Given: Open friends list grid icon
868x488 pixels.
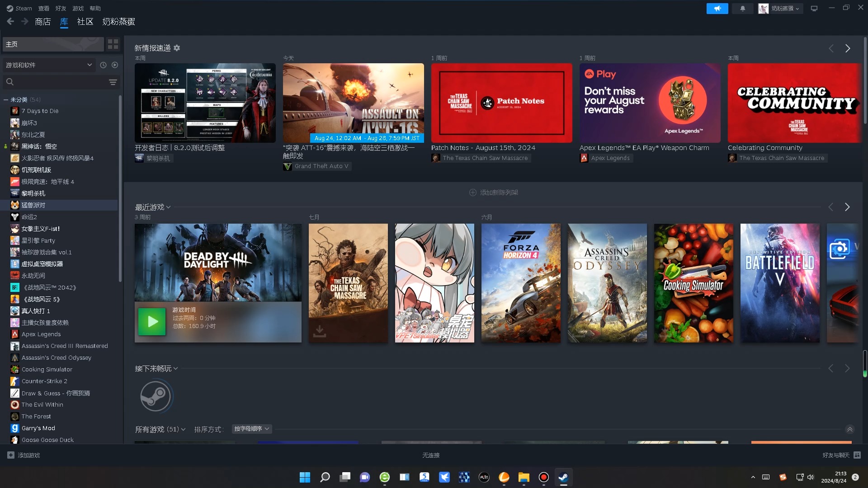Looking at the screenshot, I should click(857, 455).
